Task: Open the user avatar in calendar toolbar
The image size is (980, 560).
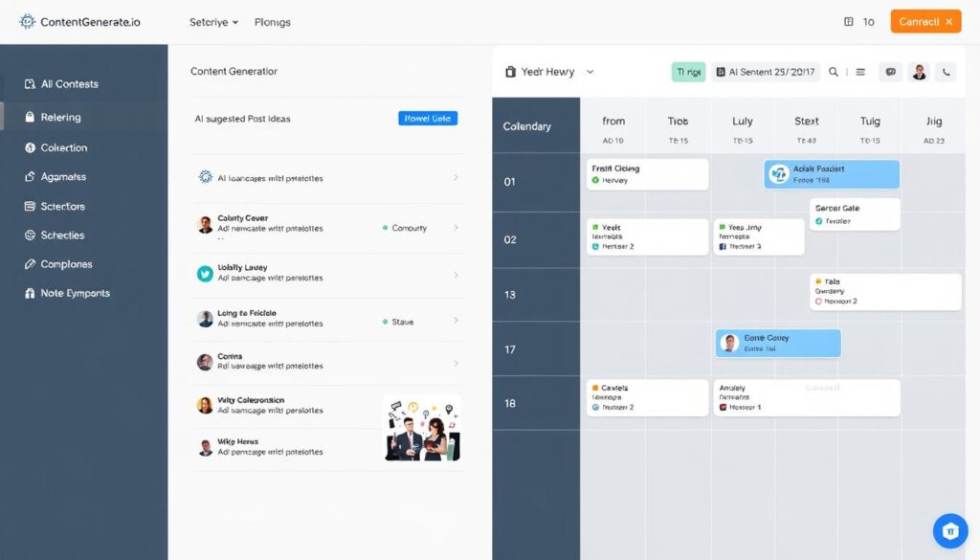Action: point(919,72)
